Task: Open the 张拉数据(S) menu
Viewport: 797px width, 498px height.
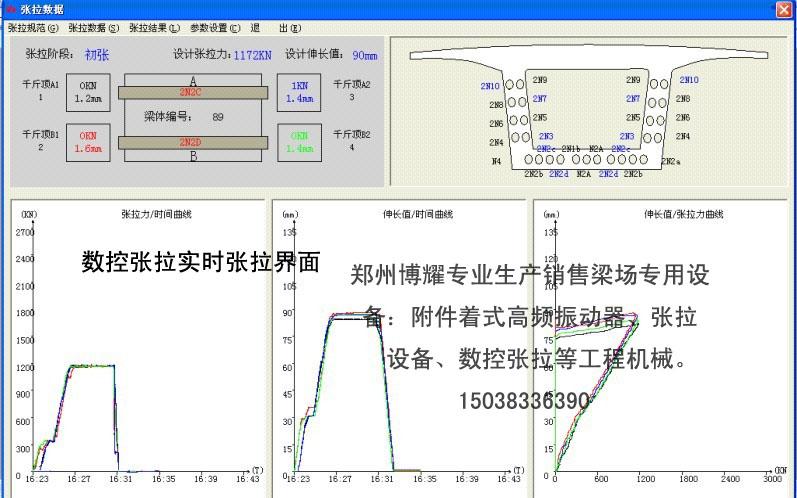Action: [x=94, y=28]
